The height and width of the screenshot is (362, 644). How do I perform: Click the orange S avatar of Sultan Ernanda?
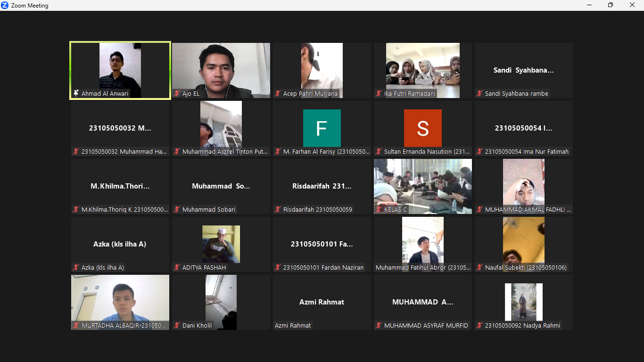[x=423, y=128]
